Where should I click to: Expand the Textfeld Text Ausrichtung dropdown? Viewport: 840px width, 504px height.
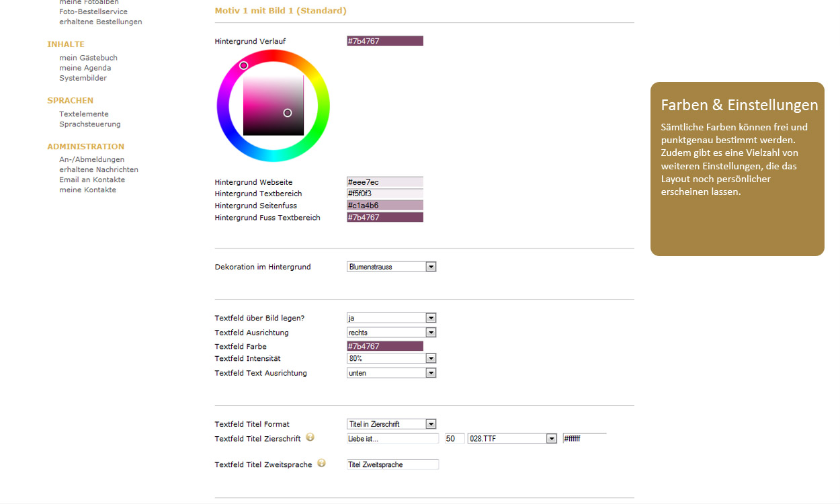pyautogui.click(x=391, y=373)
